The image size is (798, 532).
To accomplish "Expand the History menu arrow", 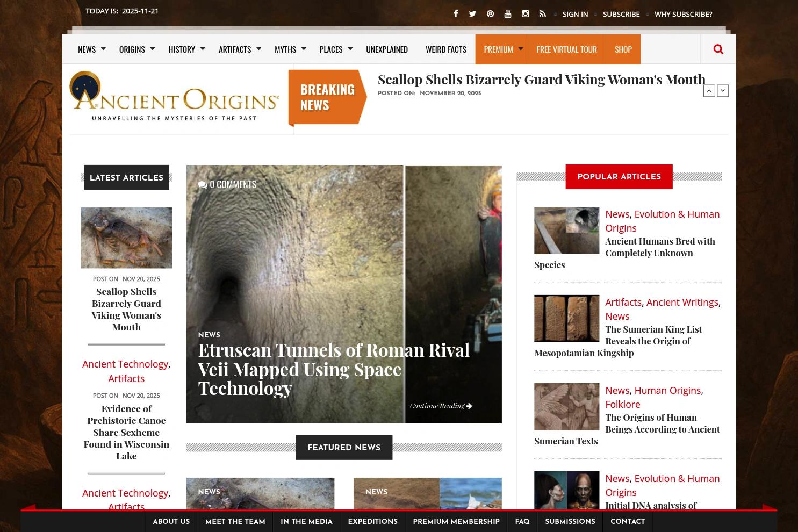I will click(203, 49).
